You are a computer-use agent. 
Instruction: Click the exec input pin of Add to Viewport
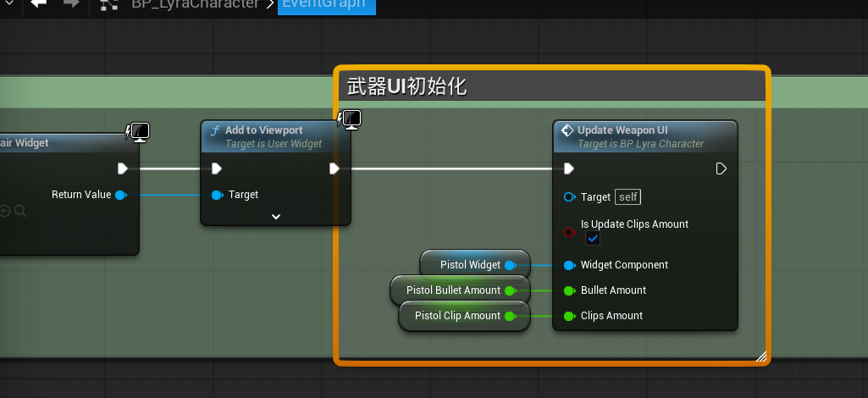(217, 169)
